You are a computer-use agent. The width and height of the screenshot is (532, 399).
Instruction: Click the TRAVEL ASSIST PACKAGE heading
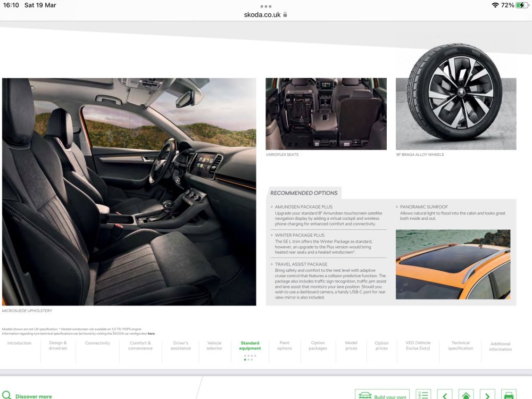coord(301,264)
